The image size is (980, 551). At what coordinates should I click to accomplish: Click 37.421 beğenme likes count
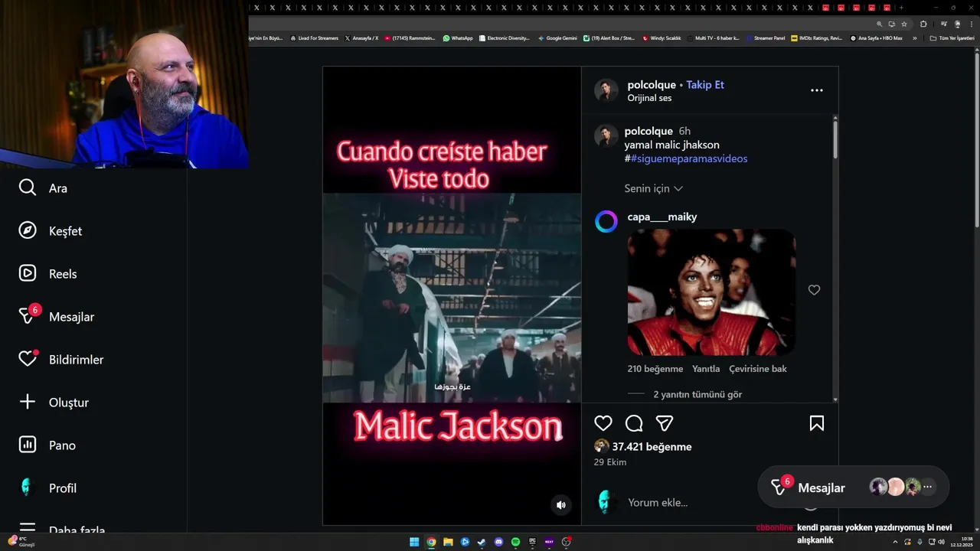652,447
